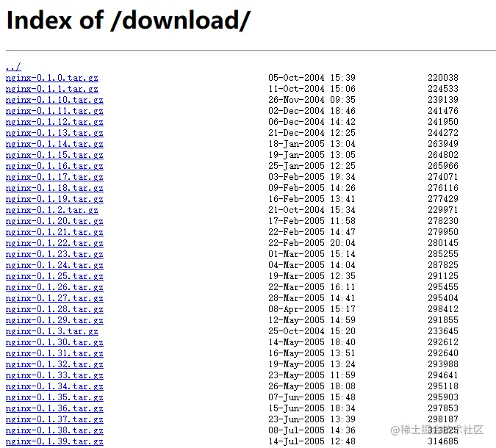The width and height of the screenshot is (496, 448).
Task: Open the nginx-0.1.10.tar.gz link
Action: click(54, 100)
